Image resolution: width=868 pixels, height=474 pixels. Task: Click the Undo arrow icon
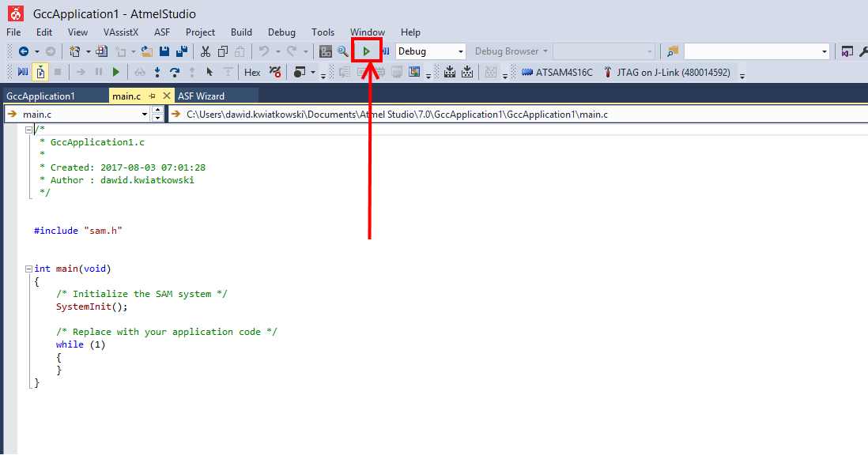tap(264, 51)
